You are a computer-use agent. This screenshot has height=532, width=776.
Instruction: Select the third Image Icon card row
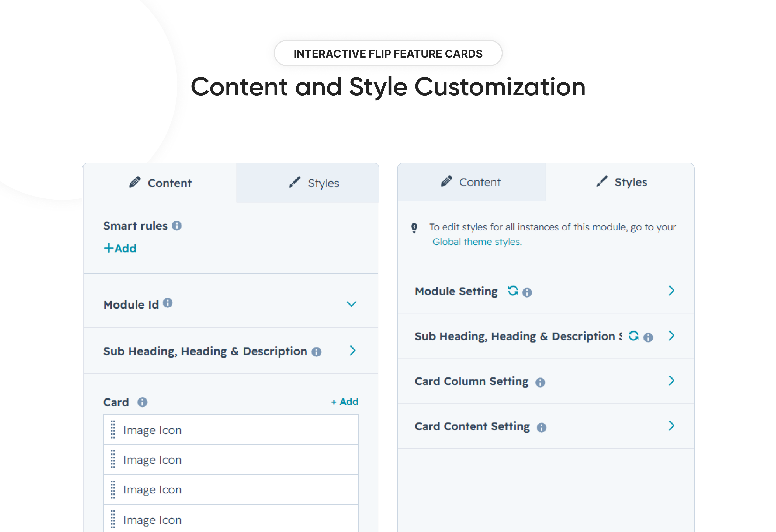(231, 489)
